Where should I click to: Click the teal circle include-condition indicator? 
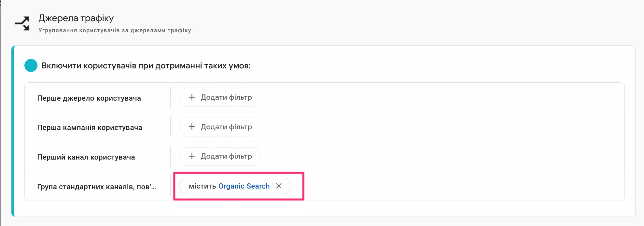pos(31,65)
